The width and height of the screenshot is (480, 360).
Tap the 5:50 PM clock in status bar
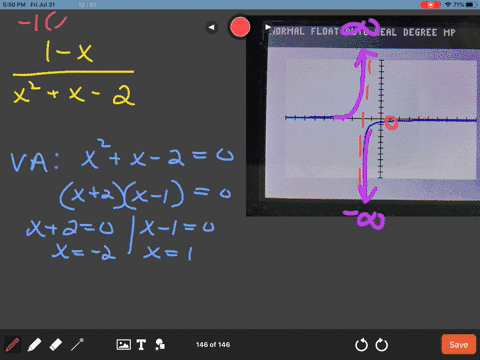[14, 5]
